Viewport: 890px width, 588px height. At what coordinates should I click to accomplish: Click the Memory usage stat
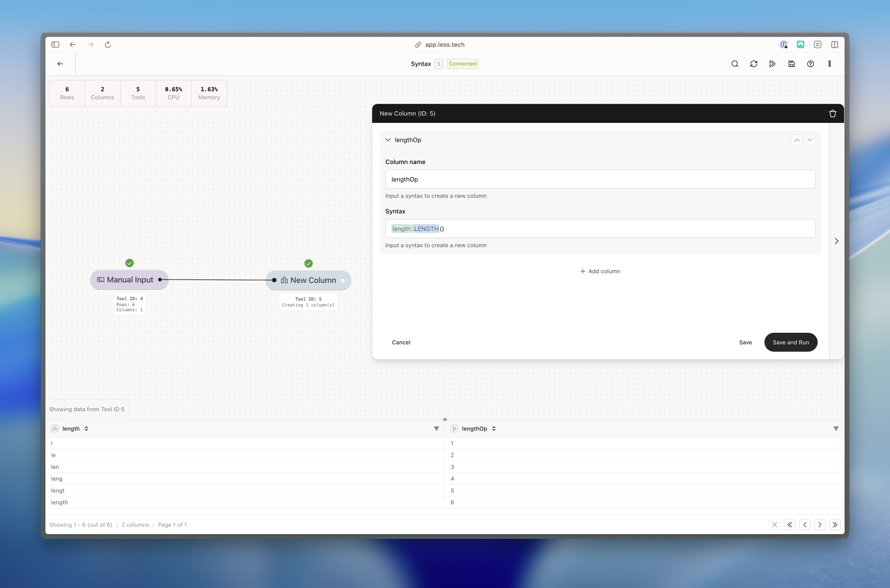coord(209,93)
